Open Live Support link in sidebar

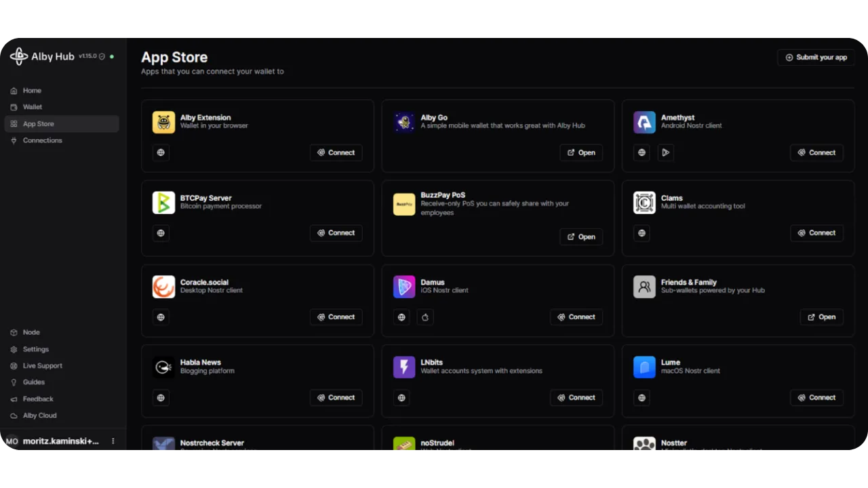click(42, 366)
